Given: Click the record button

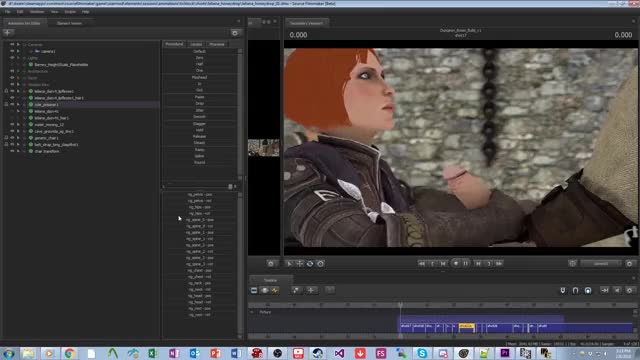Looking at the screenshot, I should pos(456,263).
